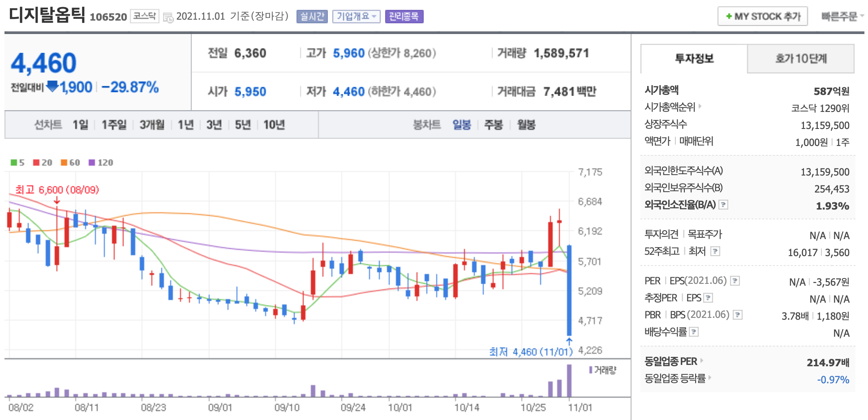
Task: Click the stock code 106520
Action: [x=108, y=17]
